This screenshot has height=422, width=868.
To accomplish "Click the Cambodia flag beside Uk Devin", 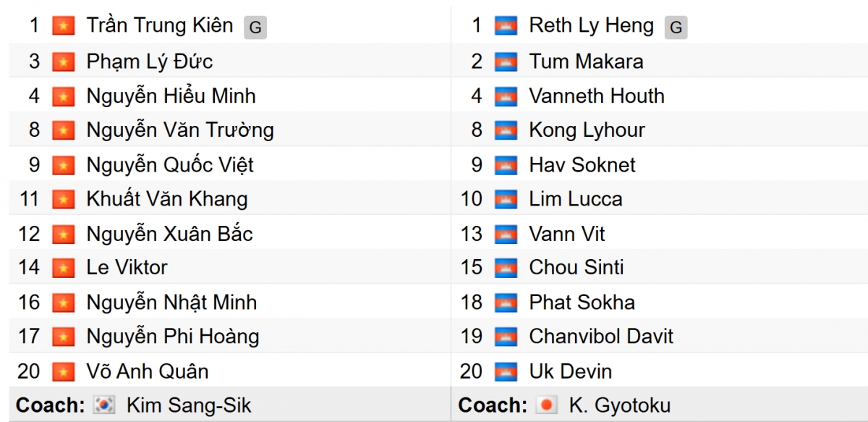I will pos(506,371).
